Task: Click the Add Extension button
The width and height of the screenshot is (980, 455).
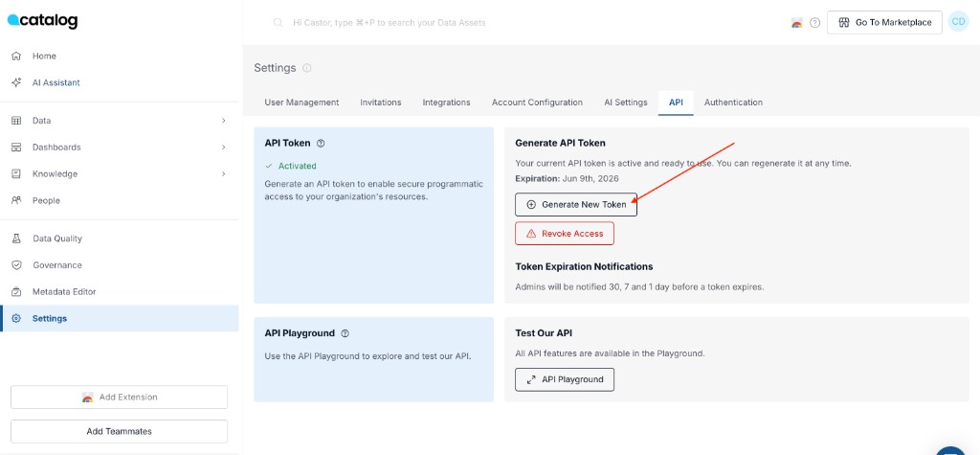Action: (x=119, y=398)
